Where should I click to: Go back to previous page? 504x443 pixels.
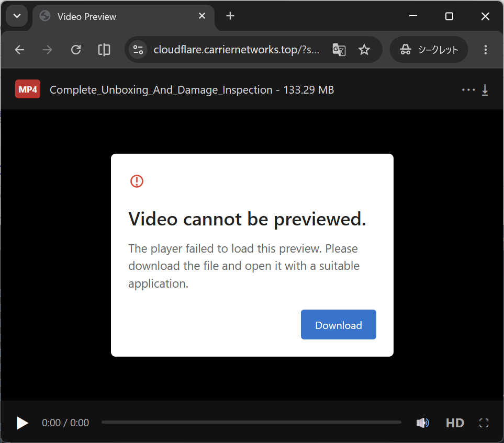[x=19, y=50]
